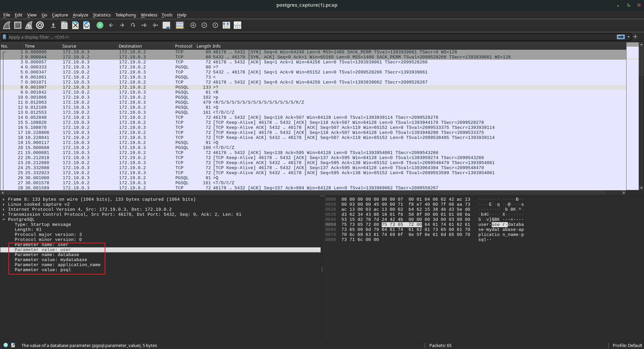Zoom in the packet list text
644x349 pixels.
[193, 25]
